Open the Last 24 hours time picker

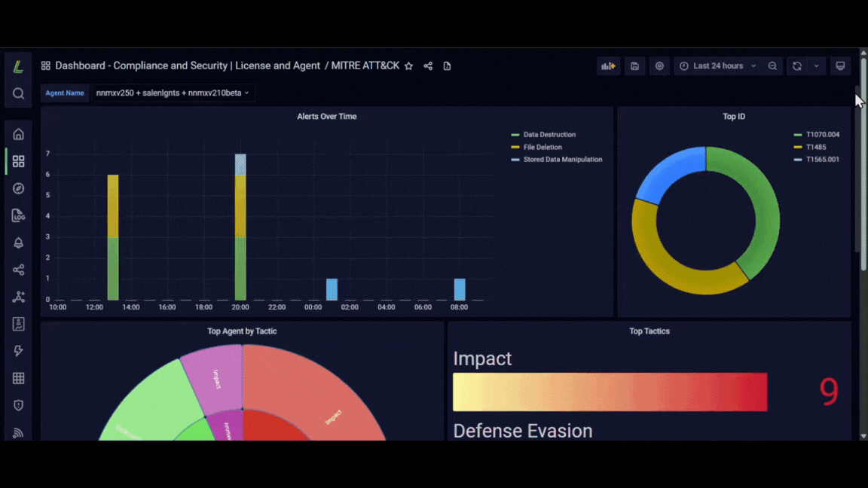(717, 66)
